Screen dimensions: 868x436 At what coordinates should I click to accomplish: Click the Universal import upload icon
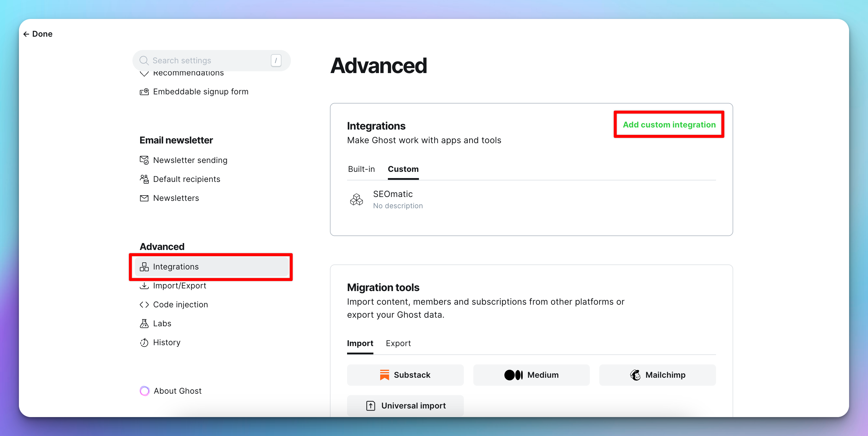(371, 406)
